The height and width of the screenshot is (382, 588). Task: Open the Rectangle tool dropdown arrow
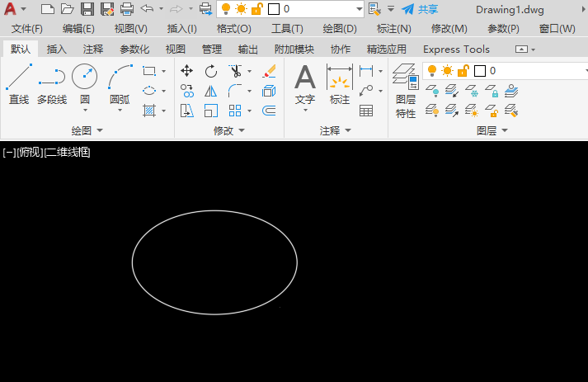point(164,71)
